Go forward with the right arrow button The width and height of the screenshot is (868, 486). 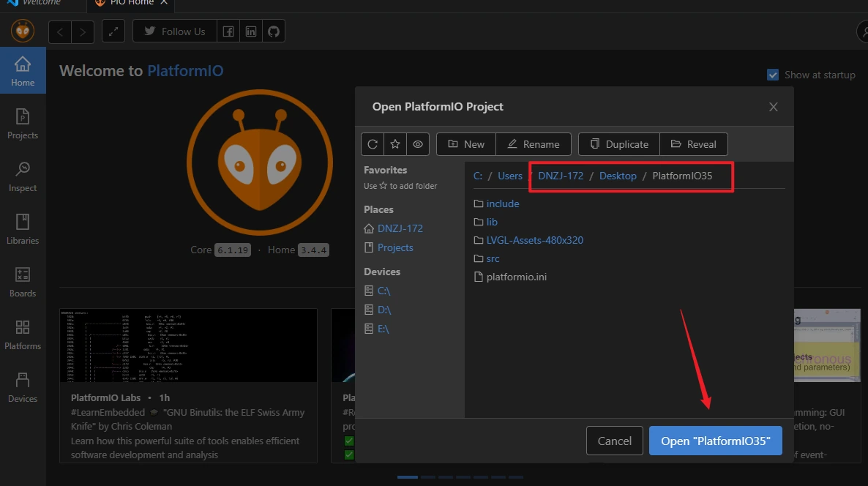point(83,31)
